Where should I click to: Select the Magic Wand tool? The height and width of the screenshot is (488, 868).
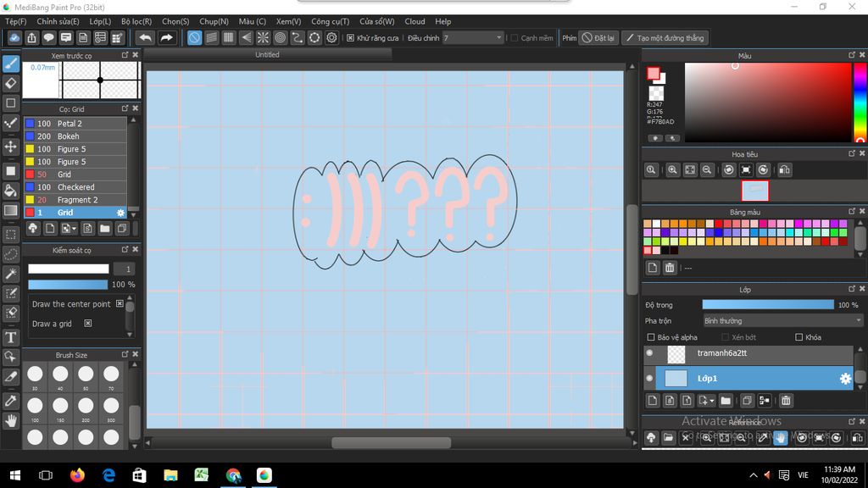10,274
